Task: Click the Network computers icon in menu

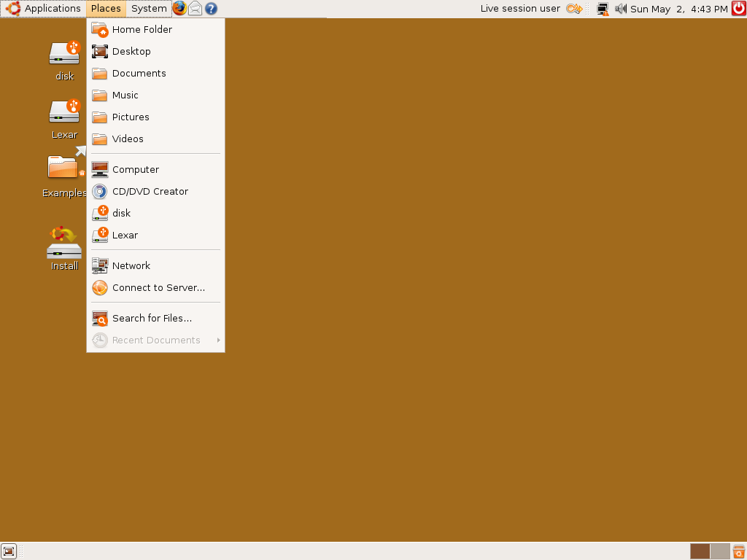Action: pyautogui.click(x=100, y=265)
